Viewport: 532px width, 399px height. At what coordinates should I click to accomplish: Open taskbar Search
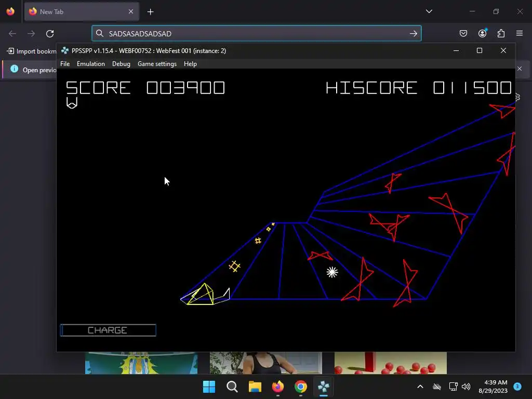tap(232, 387)
